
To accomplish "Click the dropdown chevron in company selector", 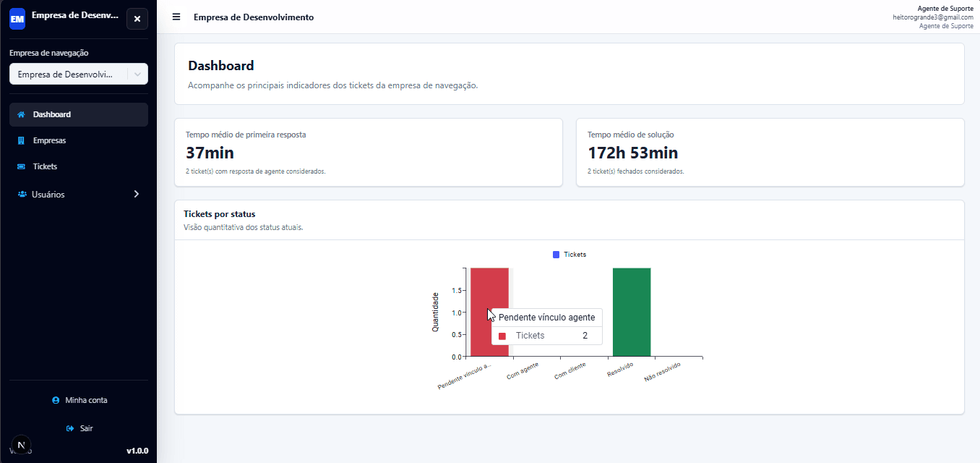I will [137, 74].
